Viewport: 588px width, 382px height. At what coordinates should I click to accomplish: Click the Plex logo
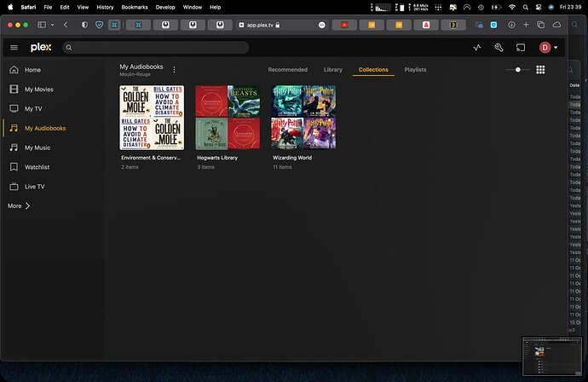pyautogui.click(x=41, y=47)
